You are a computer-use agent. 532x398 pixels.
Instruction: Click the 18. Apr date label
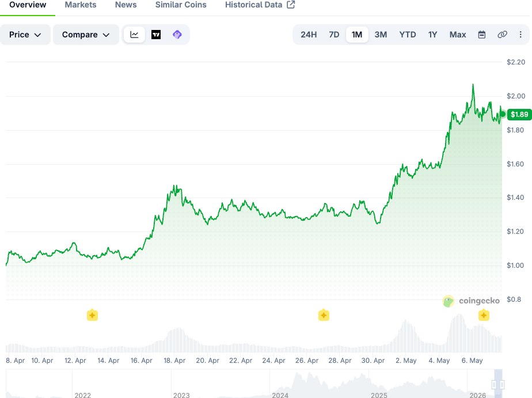pyautogui.click(x=174, y=361)
